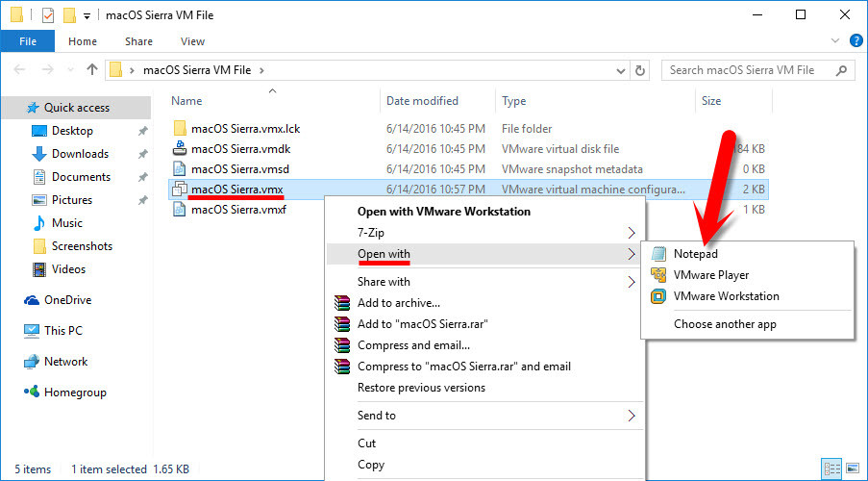Open the File ribbon tab

pyautogui.click(x=28, y=41)
